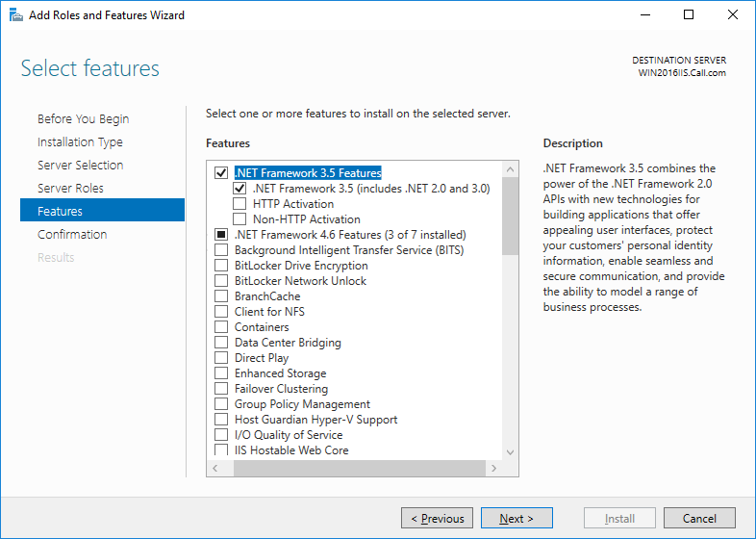
Task: Click the features list scroll up arrow
Action: [510, 169]
